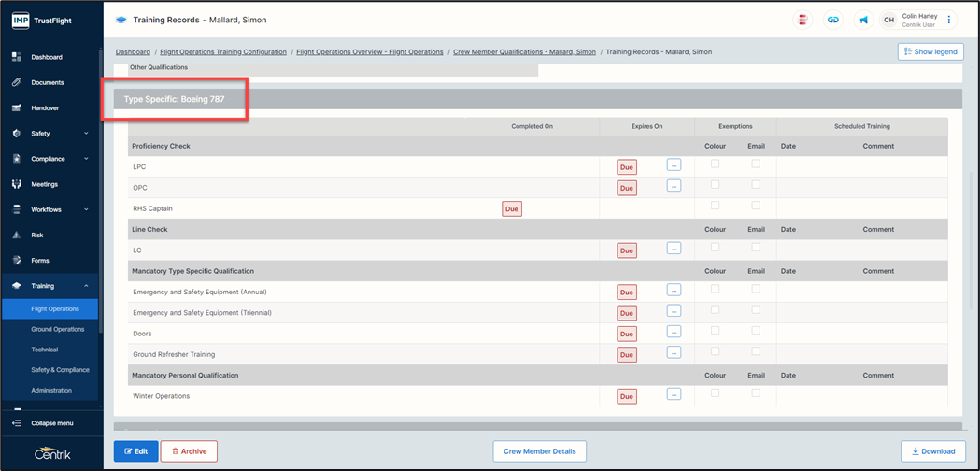
Task: Collapse the Training sidebar section
Action: 86,286
